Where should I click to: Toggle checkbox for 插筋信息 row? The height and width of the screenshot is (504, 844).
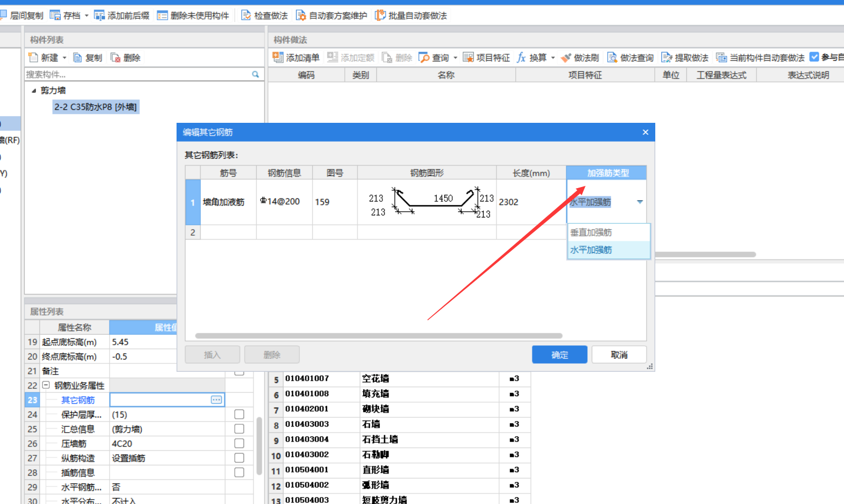[x=239, y=472]
